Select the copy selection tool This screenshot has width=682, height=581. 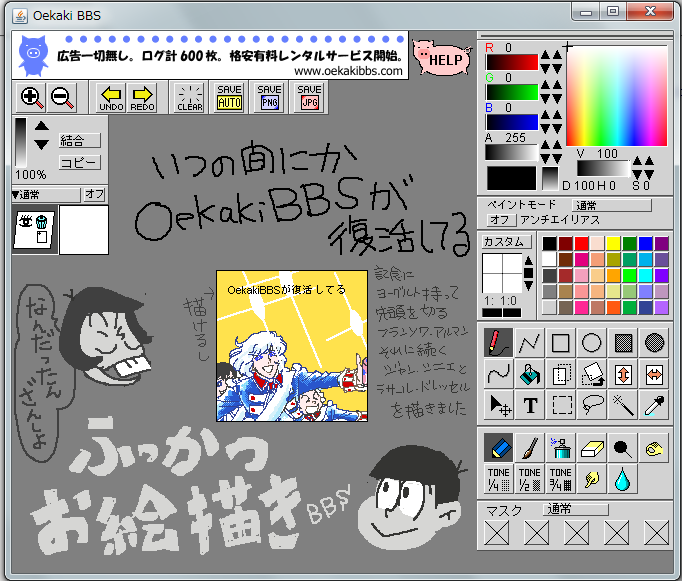coord(560,374)
